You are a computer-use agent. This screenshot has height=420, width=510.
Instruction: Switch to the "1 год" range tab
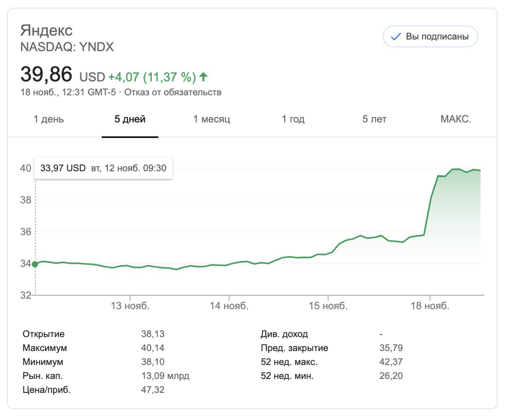tap(293, 119)
